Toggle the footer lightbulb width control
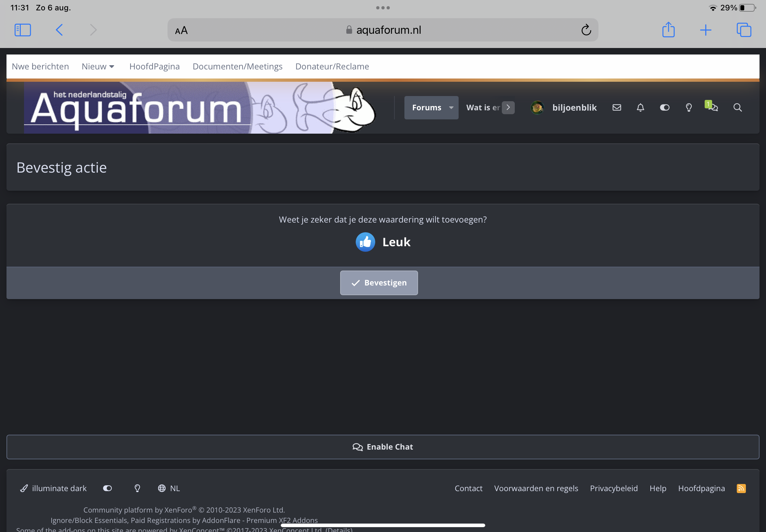This screenshot has width=766, height=532. pos(137,488)
